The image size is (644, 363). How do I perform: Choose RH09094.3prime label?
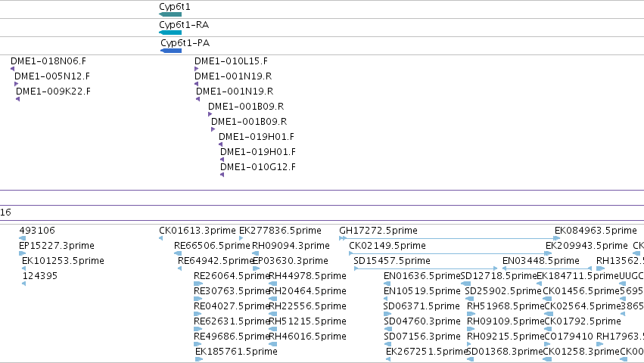(x=291, y=246)
